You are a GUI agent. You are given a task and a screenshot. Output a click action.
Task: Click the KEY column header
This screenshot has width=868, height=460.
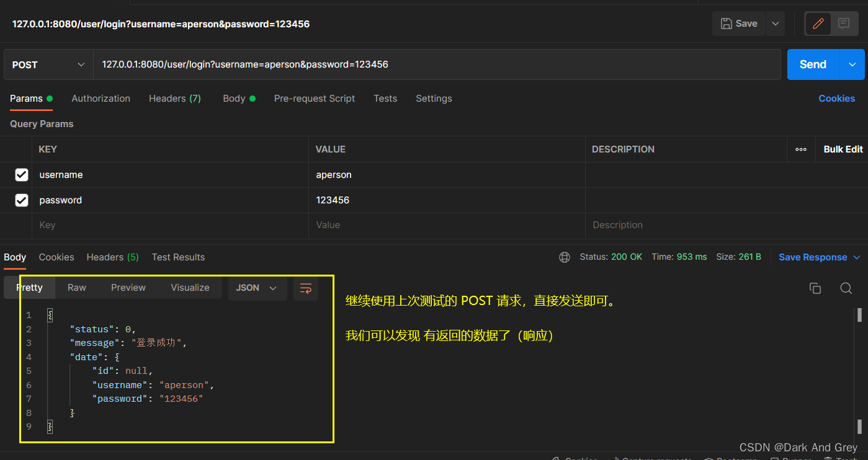pos(48,149)
